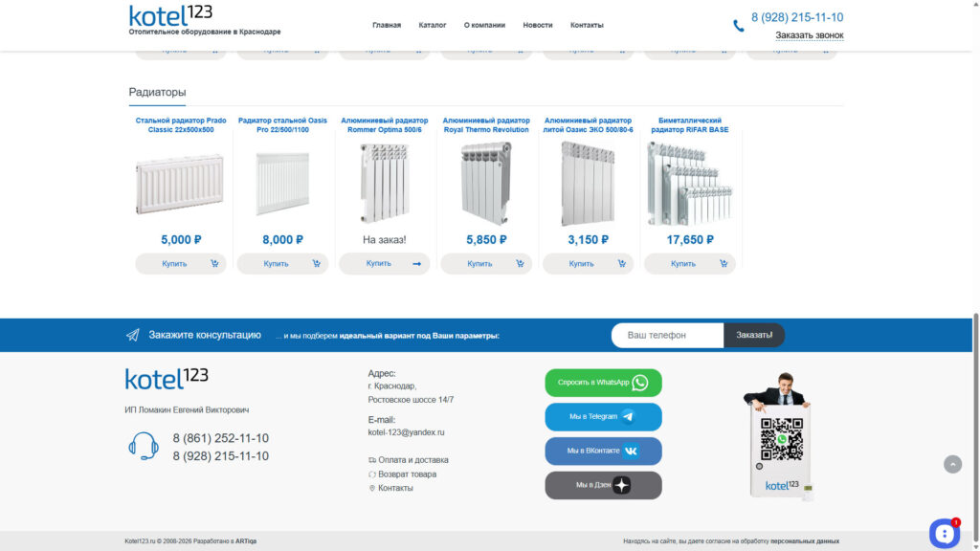Open Мы в Telegram button
This screenshot has height=551, width=980.
(603, 417)
